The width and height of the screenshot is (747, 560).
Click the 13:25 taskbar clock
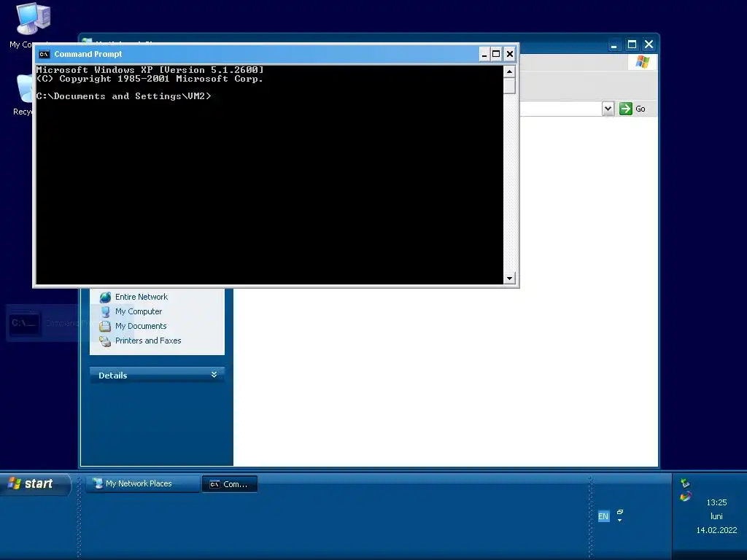pos(716,503)
